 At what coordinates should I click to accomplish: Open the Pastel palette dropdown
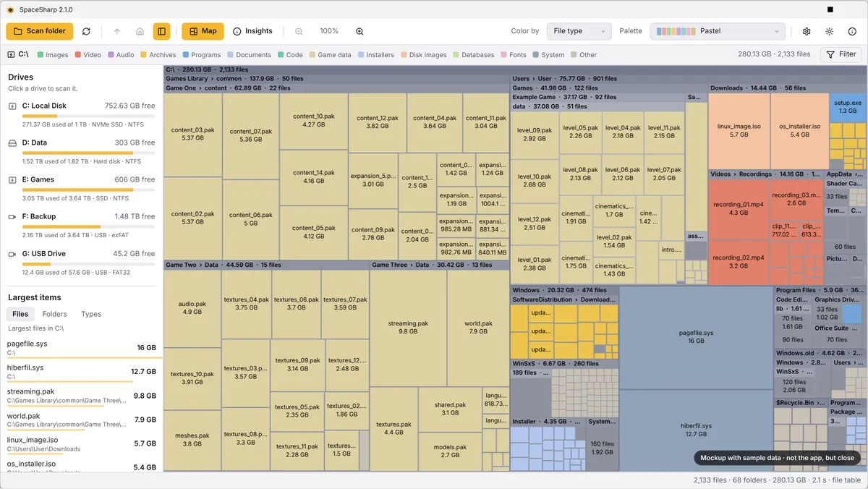[x=718, y=31]
